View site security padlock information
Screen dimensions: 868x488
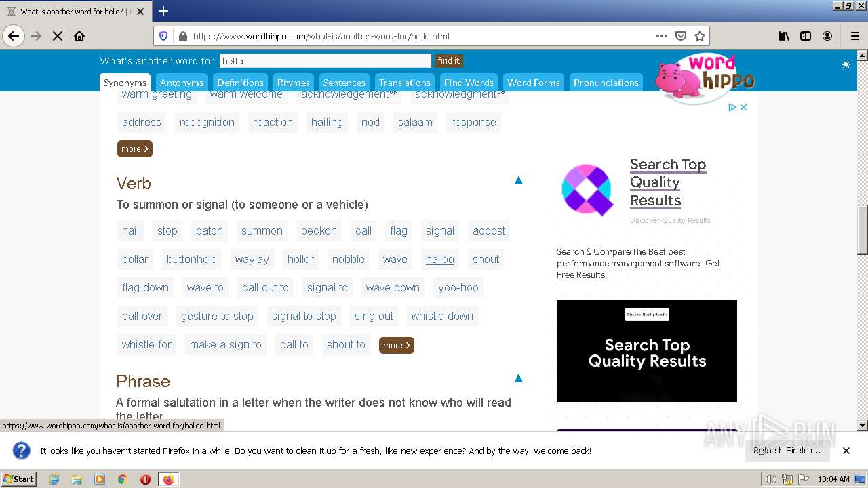182,36
